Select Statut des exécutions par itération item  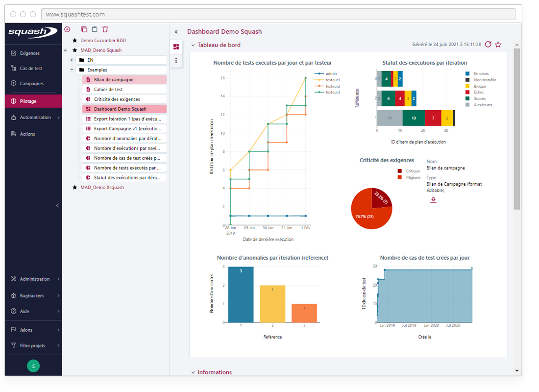[124, 178]
